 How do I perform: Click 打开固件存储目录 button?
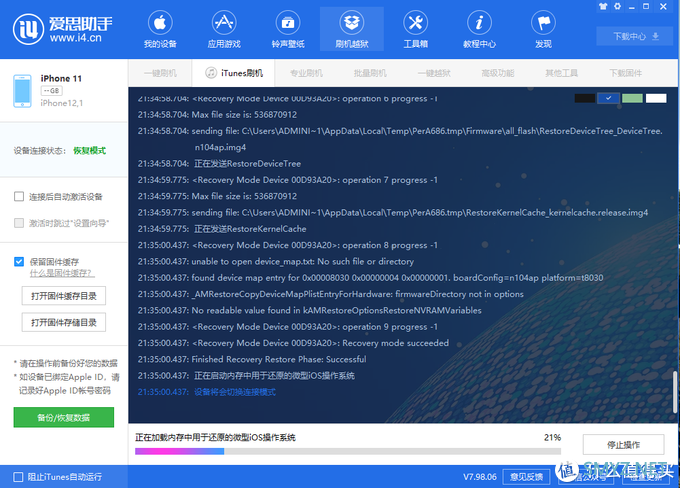pyautogui.click(x=64, y=322)
